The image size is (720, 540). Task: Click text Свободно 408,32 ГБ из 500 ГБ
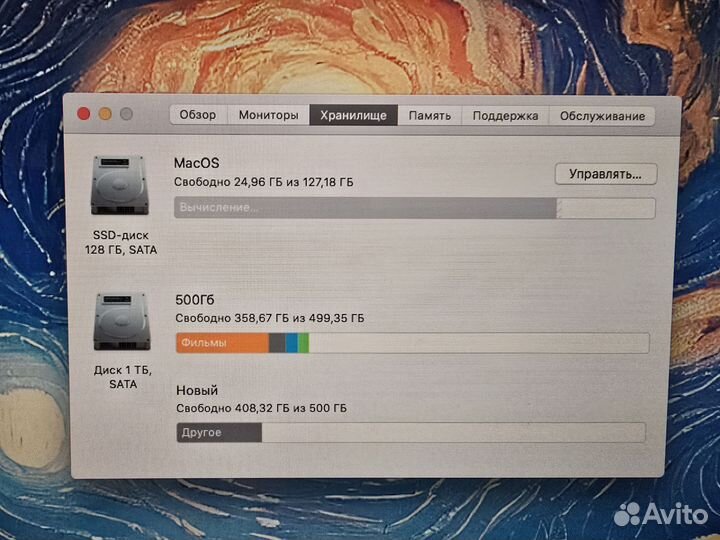point(261,408)
